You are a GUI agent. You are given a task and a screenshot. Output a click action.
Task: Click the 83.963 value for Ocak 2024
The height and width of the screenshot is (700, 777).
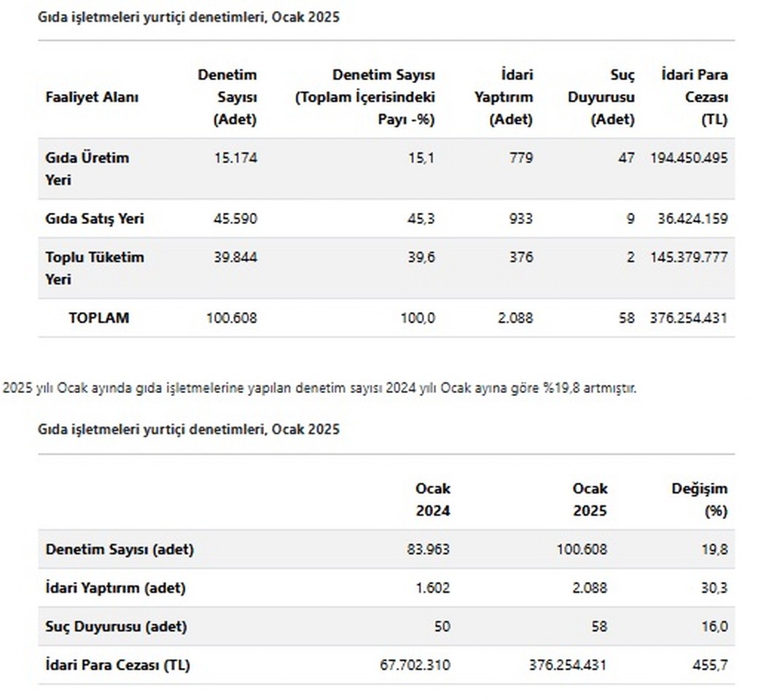(428, 550)
